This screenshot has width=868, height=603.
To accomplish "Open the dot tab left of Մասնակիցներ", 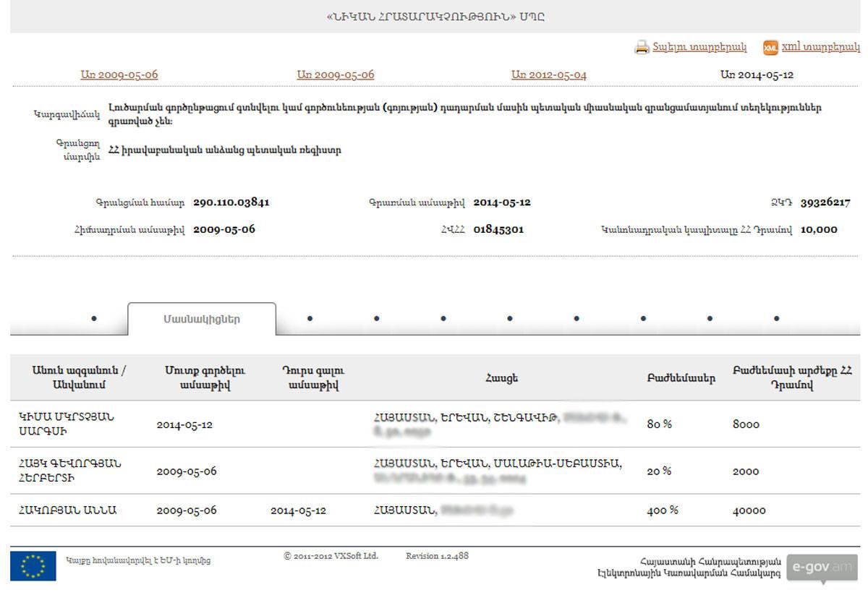I will [x=94, y=318].
